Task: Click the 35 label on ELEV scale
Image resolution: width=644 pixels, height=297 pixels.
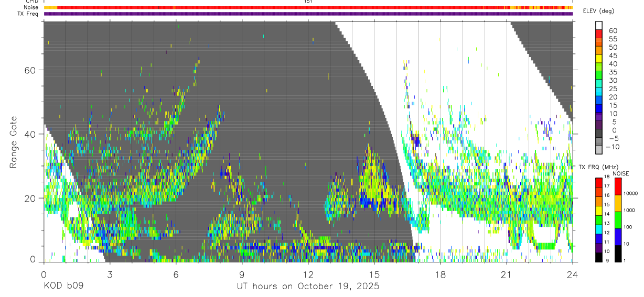Action: (x=613, y=72)
